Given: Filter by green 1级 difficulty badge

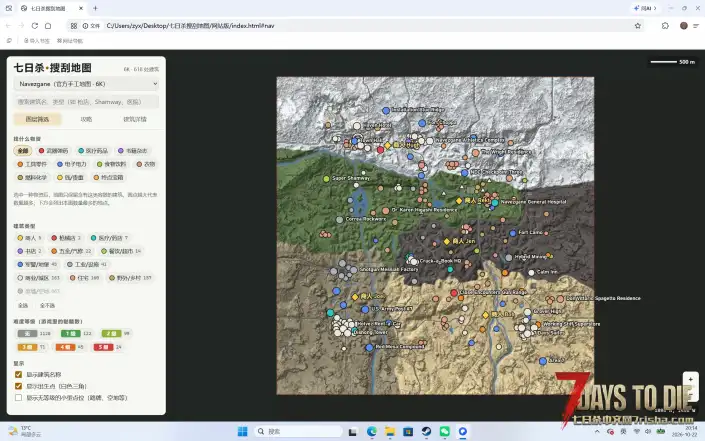Looking at the screenshot, I should pos(71,334).
